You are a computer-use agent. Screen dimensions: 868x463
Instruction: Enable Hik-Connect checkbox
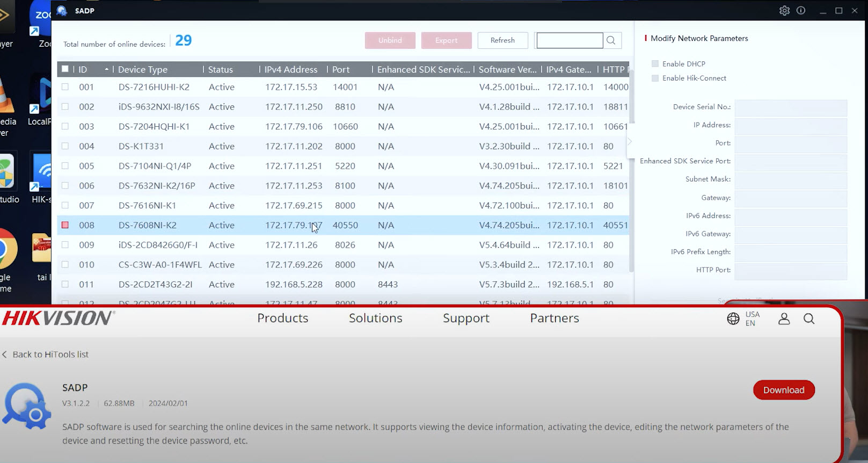tap(655, 78)
